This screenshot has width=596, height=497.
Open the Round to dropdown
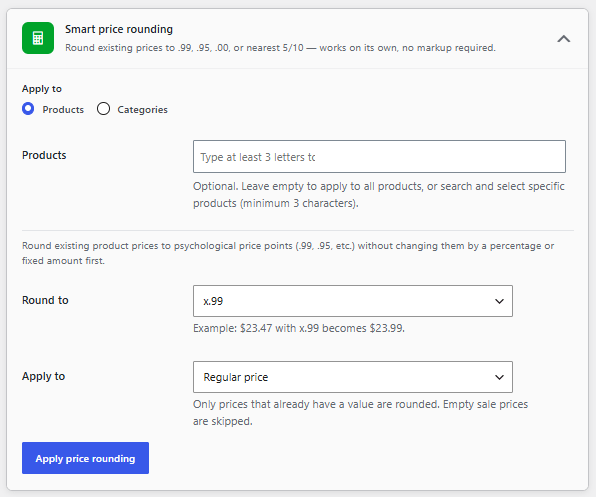coord(353,301)
